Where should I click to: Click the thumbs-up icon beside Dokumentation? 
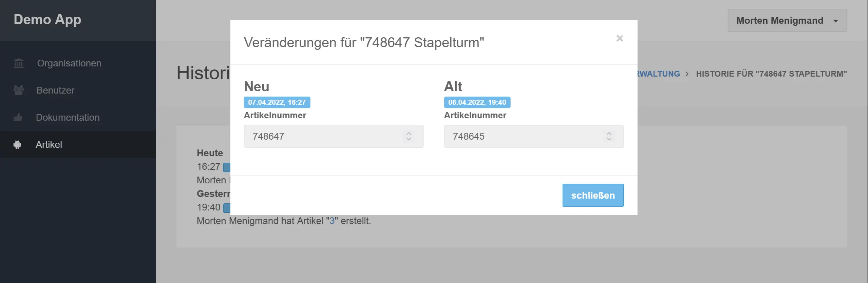tap(18, 117)
